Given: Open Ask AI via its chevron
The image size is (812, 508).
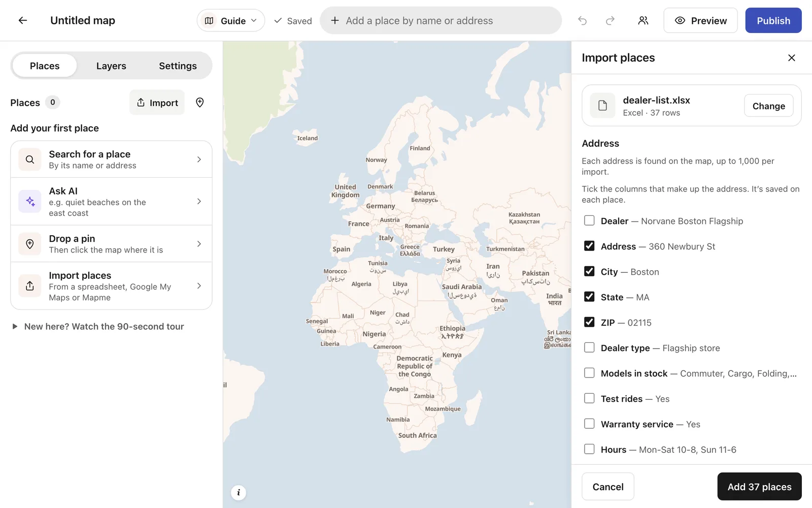Looking at the screenshot, I should coord(199,202).
